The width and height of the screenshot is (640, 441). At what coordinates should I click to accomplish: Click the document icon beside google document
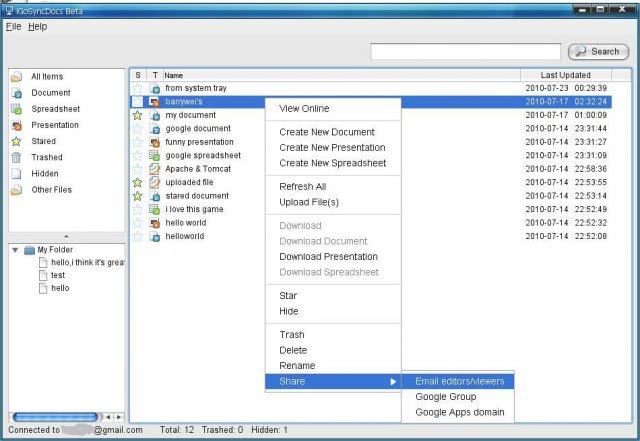coord(155,129)
